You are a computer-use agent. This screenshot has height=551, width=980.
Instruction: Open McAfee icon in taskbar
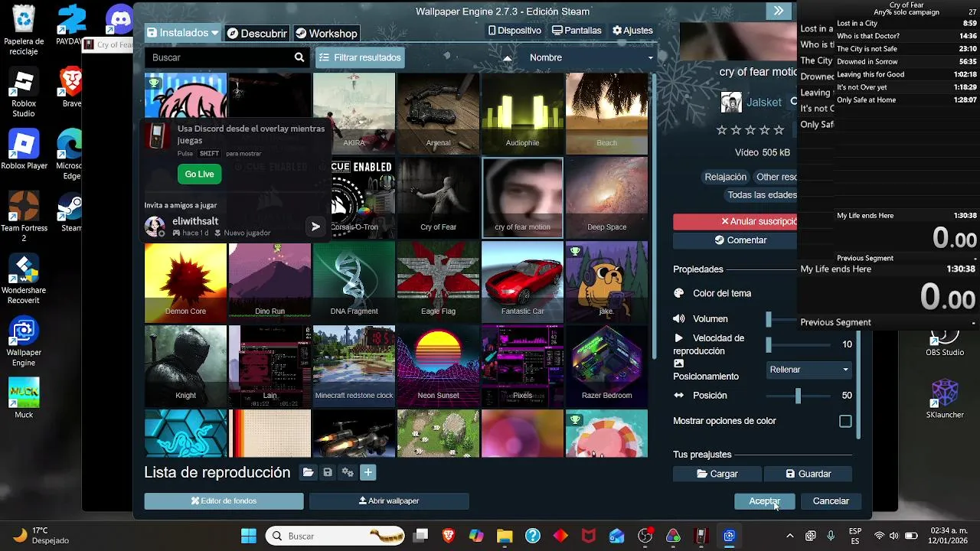pos(588,536)
